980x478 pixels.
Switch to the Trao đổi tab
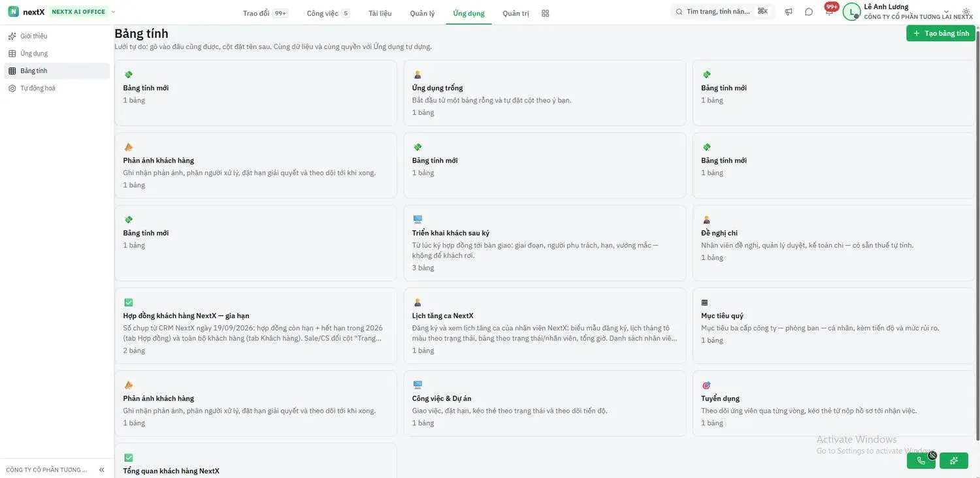pyautogui.click(x=265, y=13)
